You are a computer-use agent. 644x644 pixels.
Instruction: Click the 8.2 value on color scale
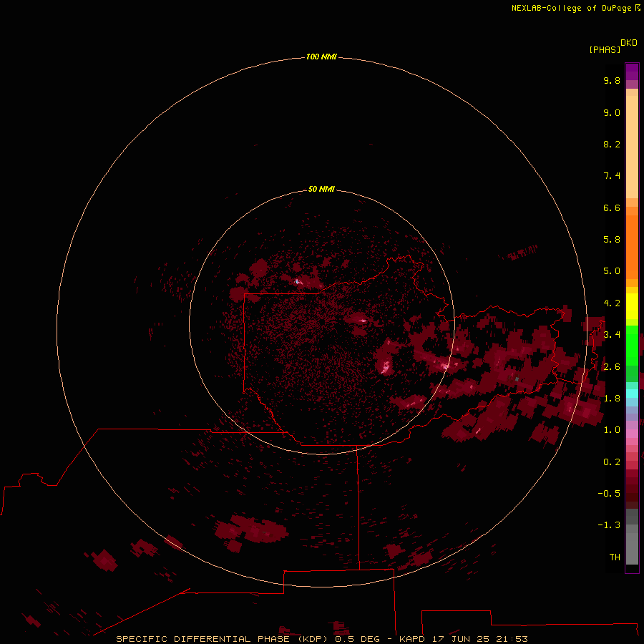(612, 144)
